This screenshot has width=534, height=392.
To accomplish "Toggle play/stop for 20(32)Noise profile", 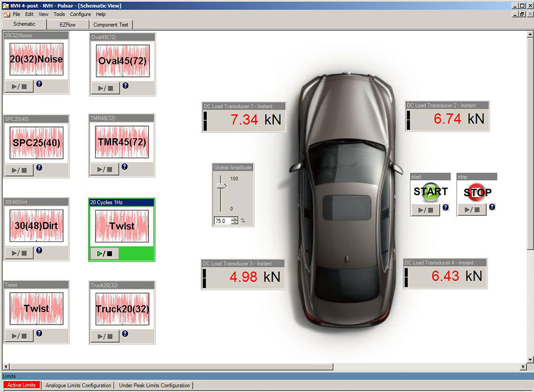I will [19, 86].
